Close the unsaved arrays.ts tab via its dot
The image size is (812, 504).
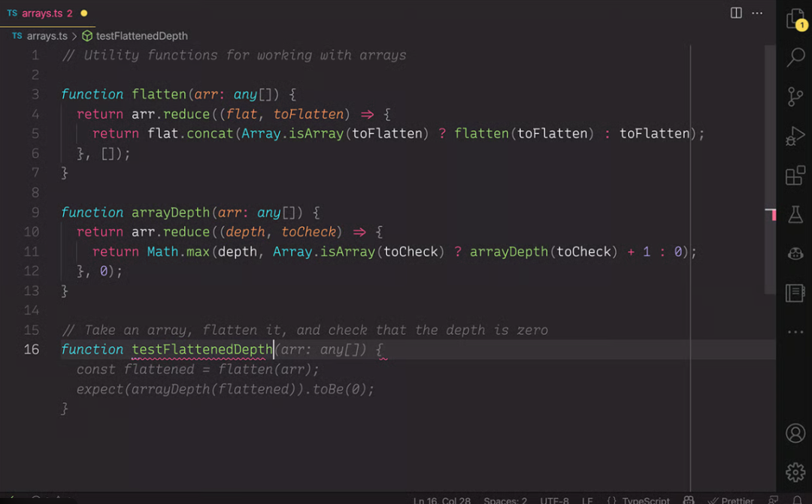tap(84, 13)
